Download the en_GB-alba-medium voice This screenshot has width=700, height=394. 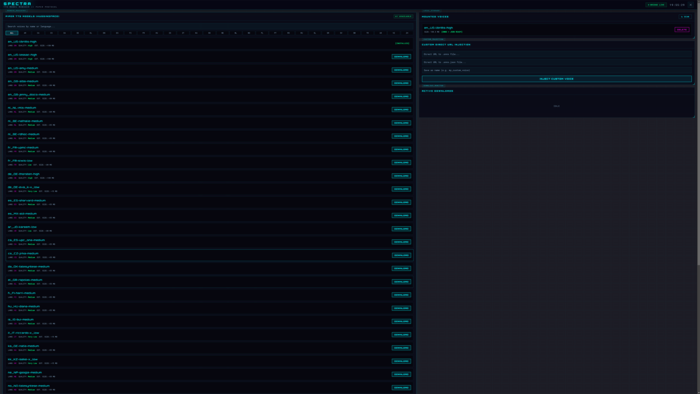point(401,83)
